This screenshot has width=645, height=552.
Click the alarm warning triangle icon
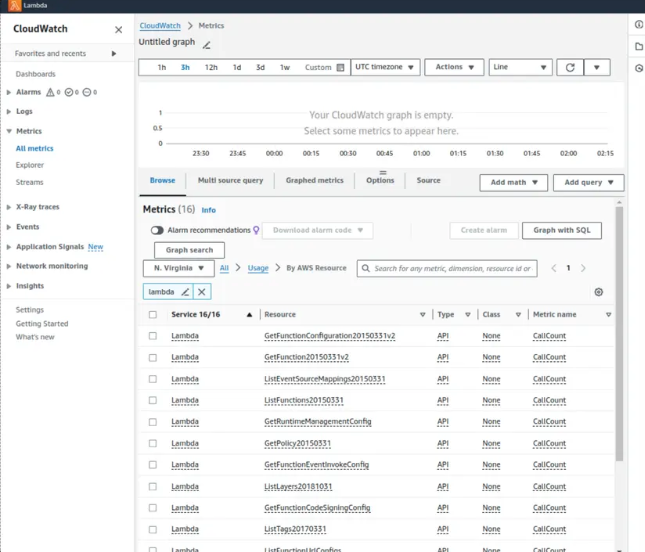(50, 92)
